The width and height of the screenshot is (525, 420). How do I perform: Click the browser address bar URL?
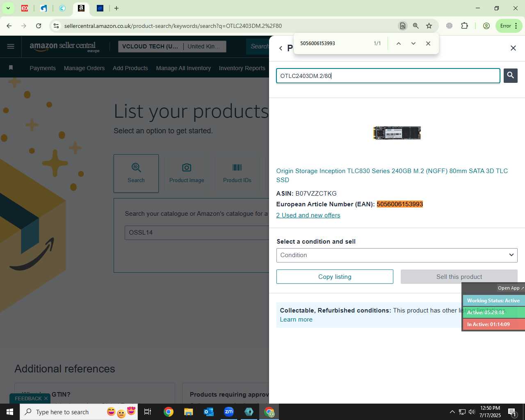(173, 26)
